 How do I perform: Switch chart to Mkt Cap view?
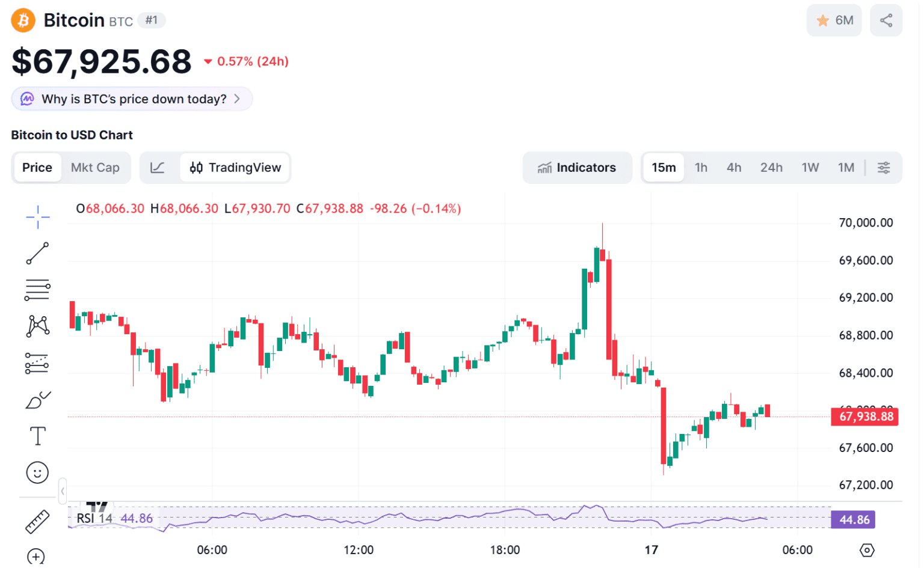[95, 168]
